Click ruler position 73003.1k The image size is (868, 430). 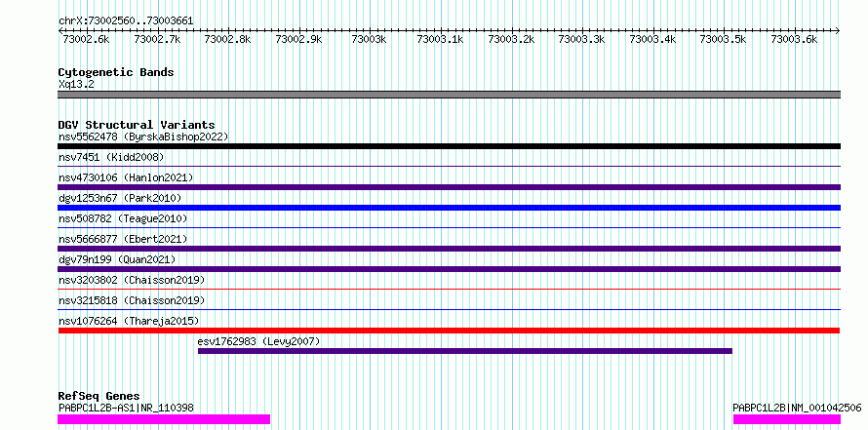pos(440,39)
